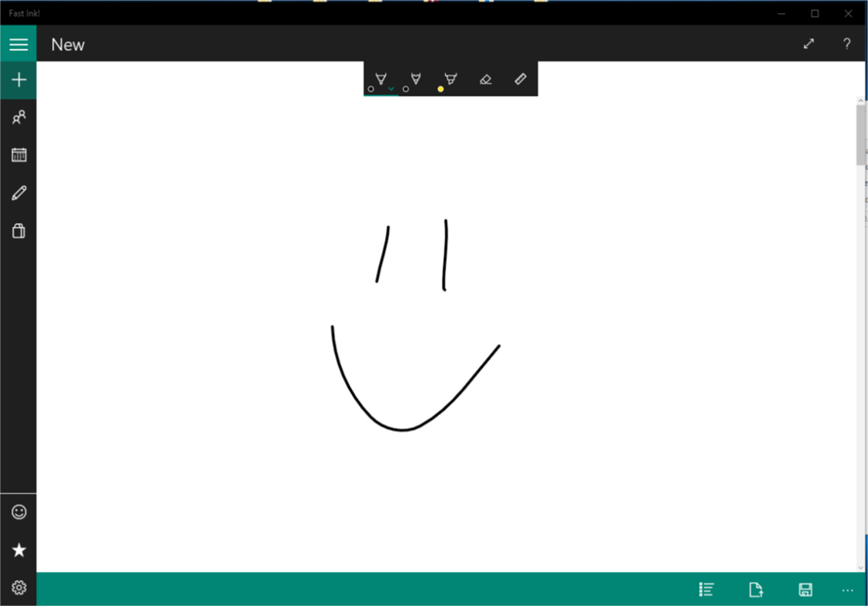The width and height of the screenshot is (868, 606).
Task: Select the eraser tool
Action: click(485, 78)
